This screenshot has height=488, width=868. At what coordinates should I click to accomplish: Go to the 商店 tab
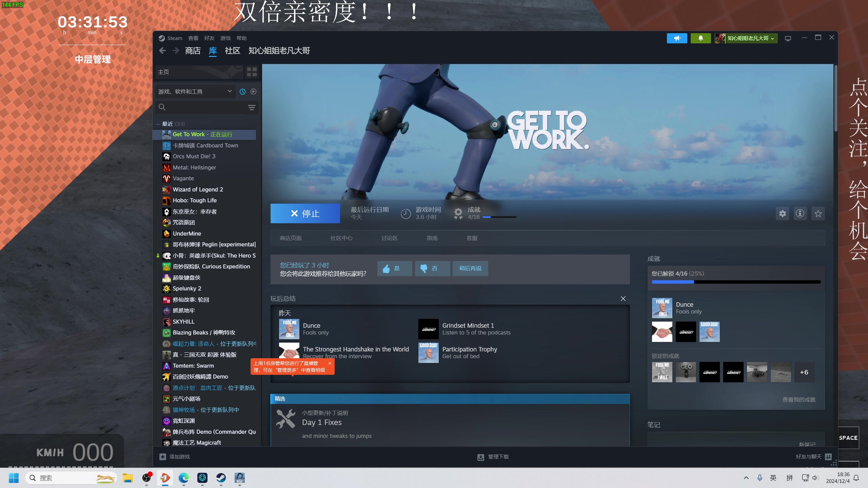(x=193, y=51)
